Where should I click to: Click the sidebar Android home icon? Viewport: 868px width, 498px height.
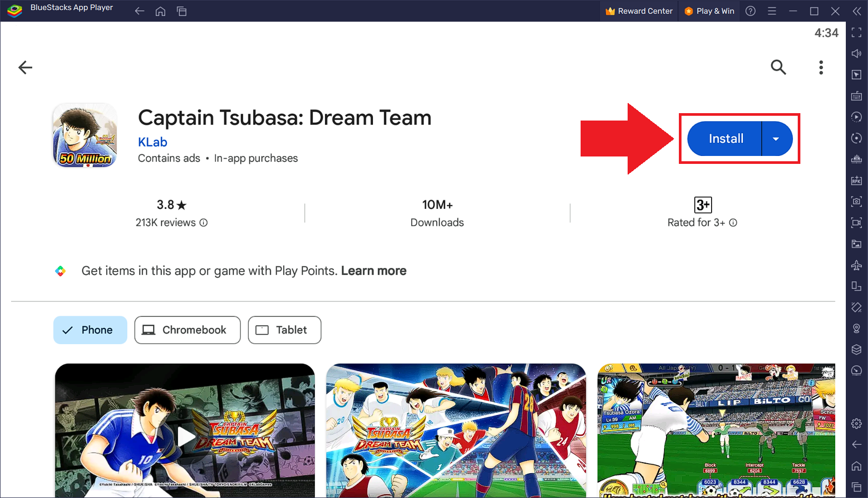[x=857, y=466]
